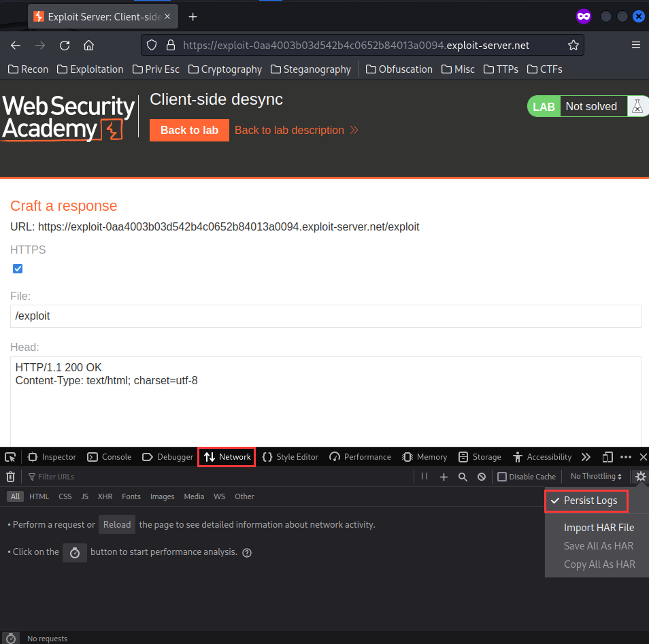Click the purple private mask icon
Viewport: 649px width, 644px height.
[584, 16]
